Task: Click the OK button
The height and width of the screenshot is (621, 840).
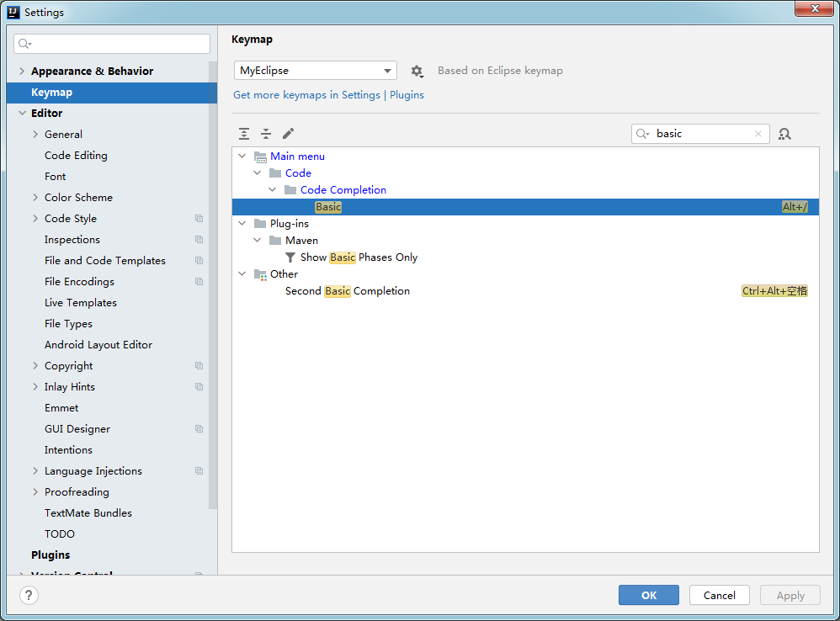Action: tap(648, 595)
